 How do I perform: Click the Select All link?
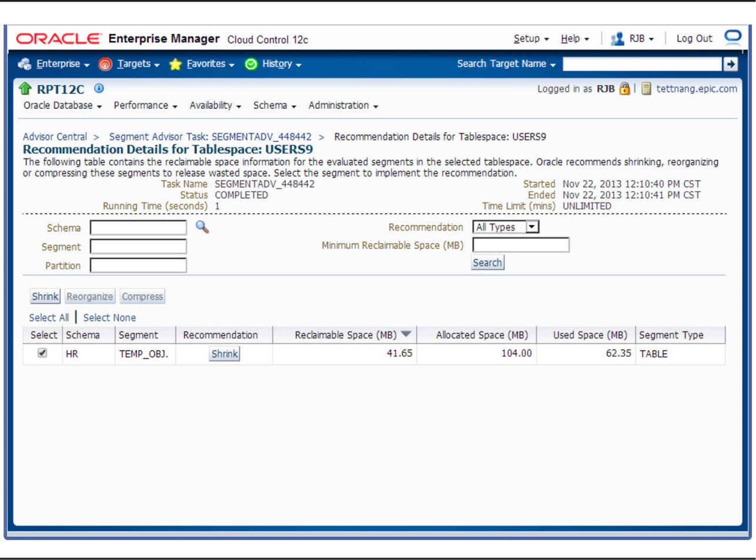pos(49,318)
